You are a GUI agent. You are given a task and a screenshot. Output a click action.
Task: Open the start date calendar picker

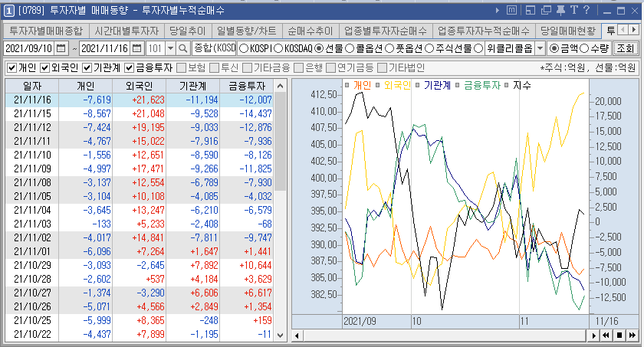pyautogui.click(x=61, y=48)
